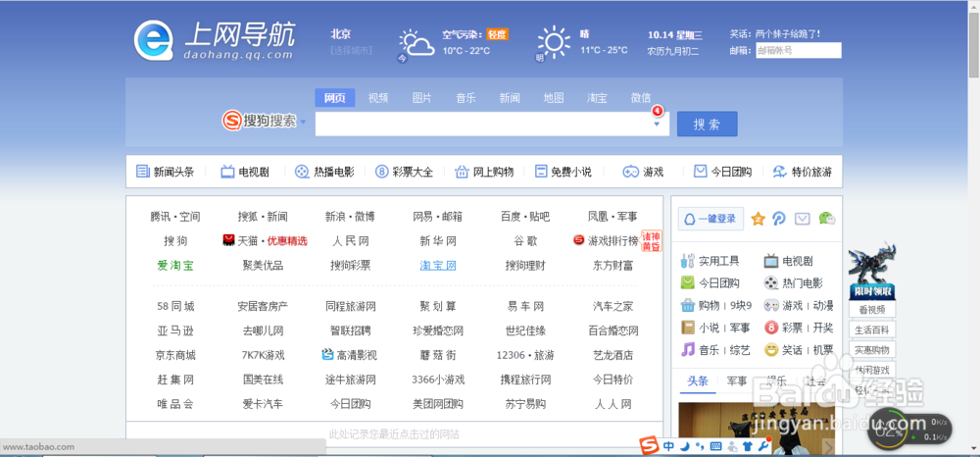Screen dimensions: 980x457
Task: Open 新闻头条 news icon link
Action: (165, 172)
